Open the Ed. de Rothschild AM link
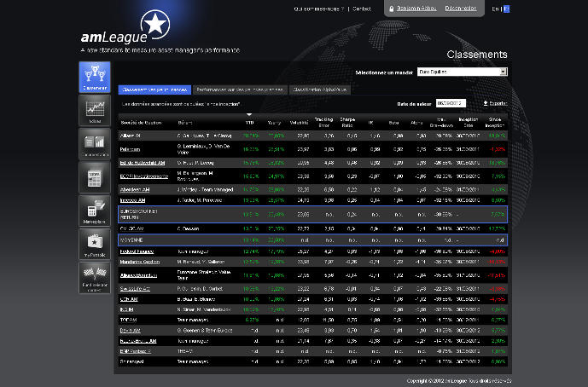Image resolution: width=588 pixels, height=387 pixels. point(143,163)
